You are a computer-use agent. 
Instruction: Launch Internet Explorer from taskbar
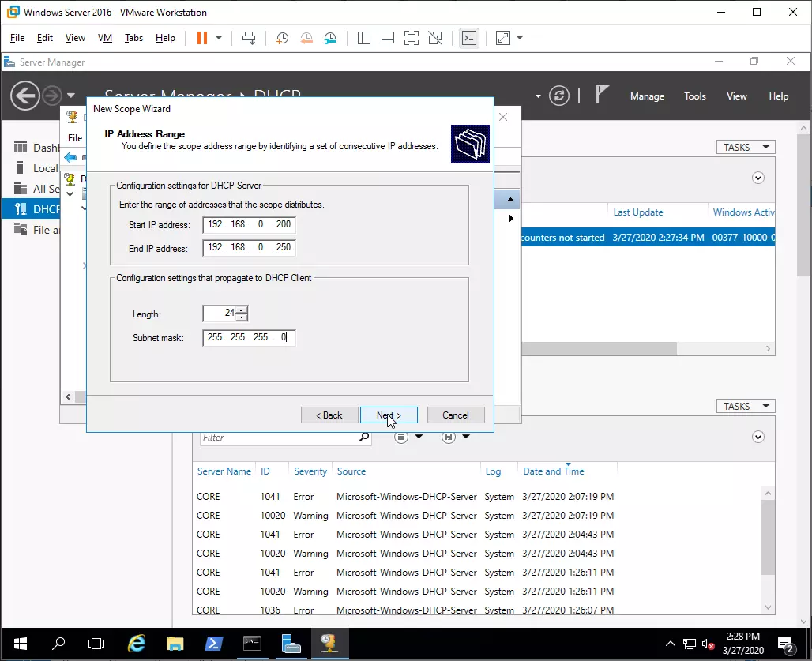[x=137, y=644]
